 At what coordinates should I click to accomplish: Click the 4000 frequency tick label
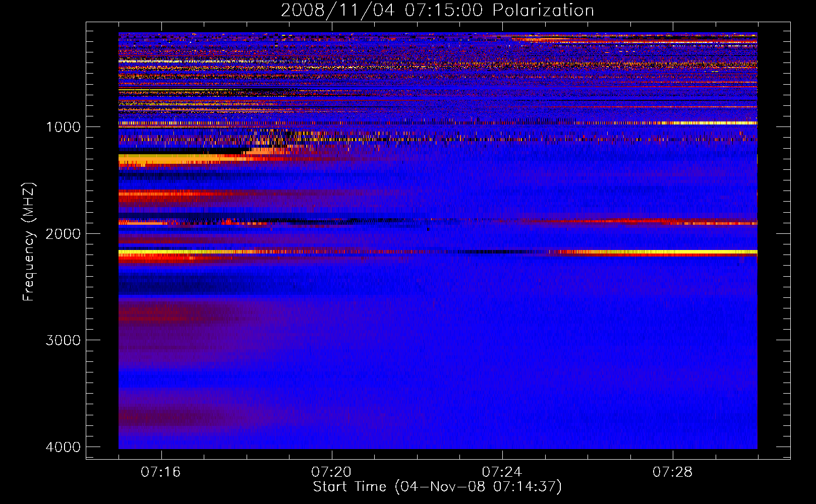(63, 447)
